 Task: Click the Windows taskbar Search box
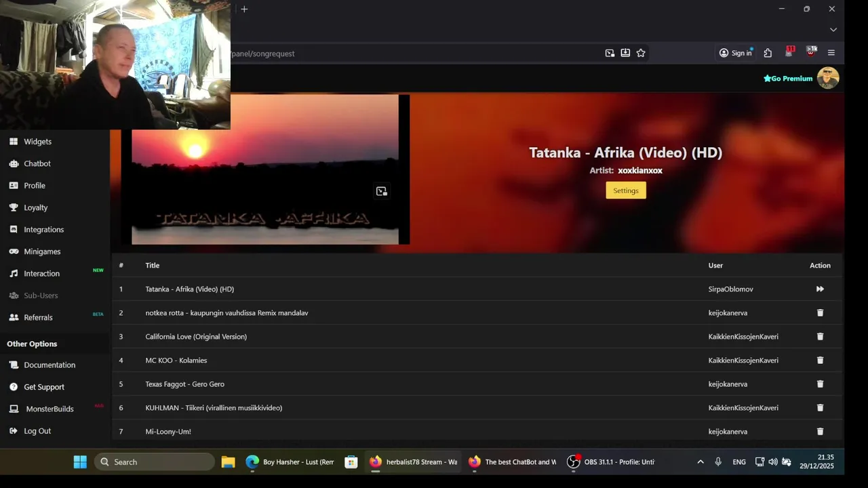pos(155,462)
